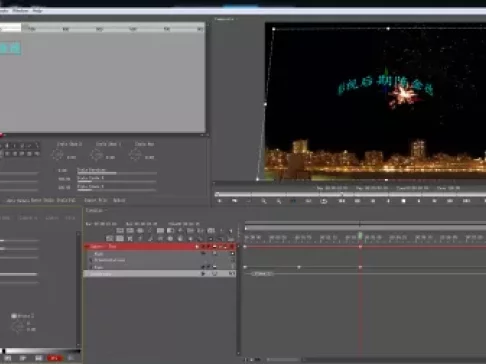This screenshot has height=364, width=486.
Task: Open the Help menu
Action: pyautogui.click(x=37, y=11)
